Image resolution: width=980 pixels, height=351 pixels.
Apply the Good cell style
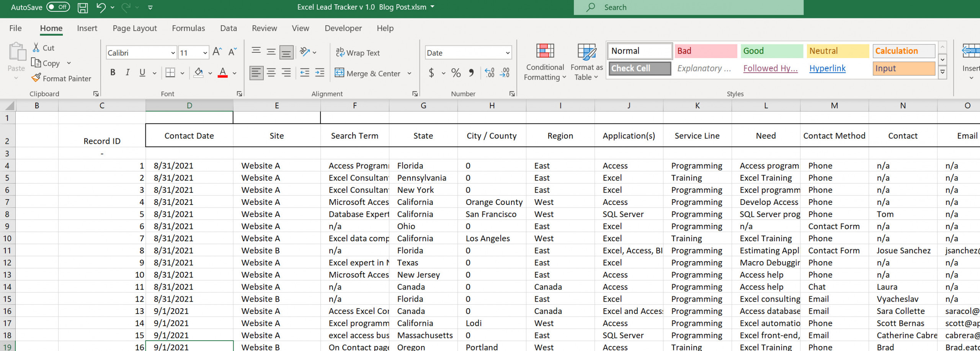point(772,51)
